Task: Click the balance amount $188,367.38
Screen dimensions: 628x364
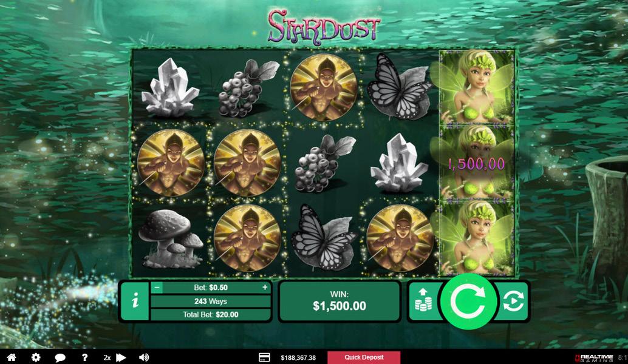Action: click(x=298, y=357)
